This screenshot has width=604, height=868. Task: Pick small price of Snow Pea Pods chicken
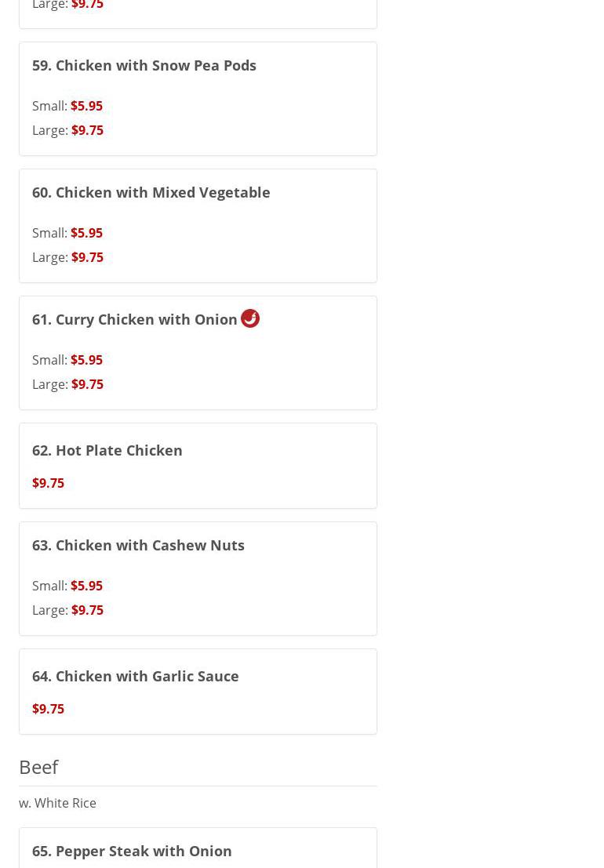coord(86,106)
